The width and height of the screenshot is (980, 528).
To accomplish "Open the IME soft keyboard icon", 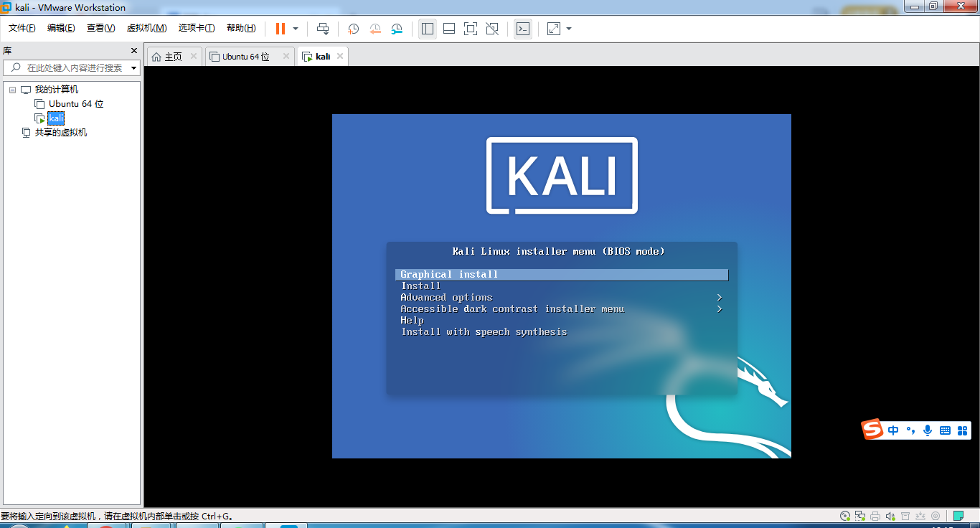I will click(x=945, y=430).
